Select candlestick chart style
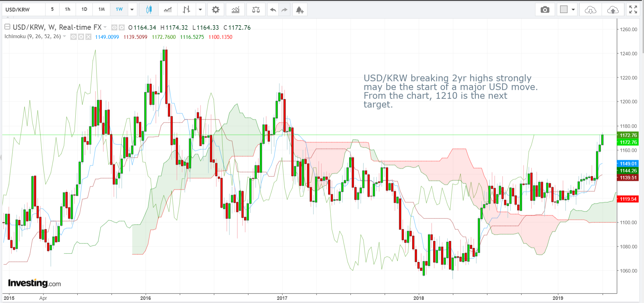This screenshot has height=303, width=644. coord(149,9)
